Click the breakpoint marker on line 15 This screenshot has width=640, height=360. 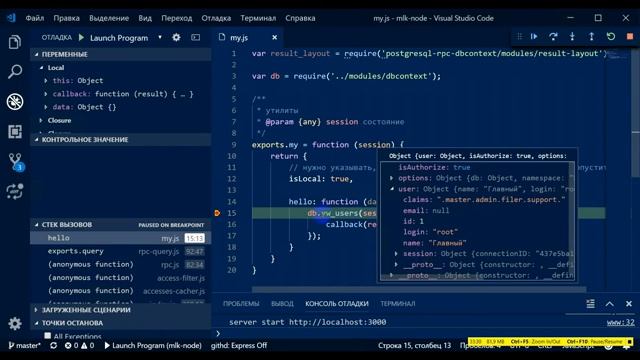click(217, 213)
